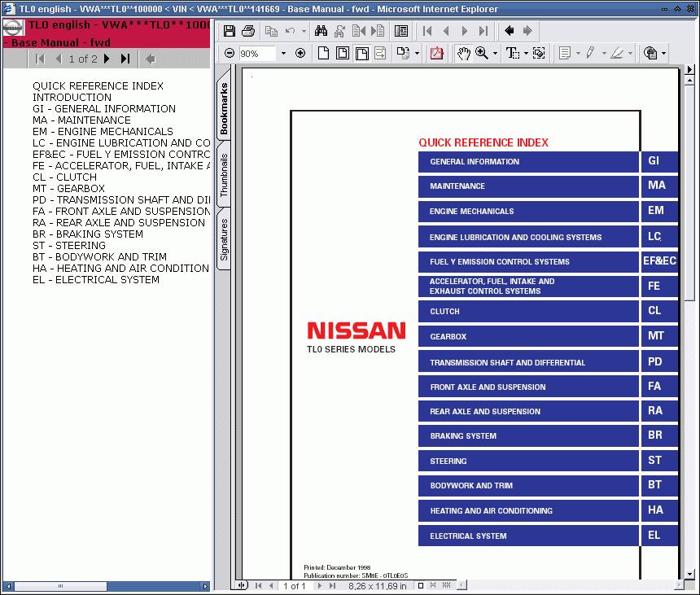
Task: Jump to last page in left panel
Action: (x=125, y=59)
